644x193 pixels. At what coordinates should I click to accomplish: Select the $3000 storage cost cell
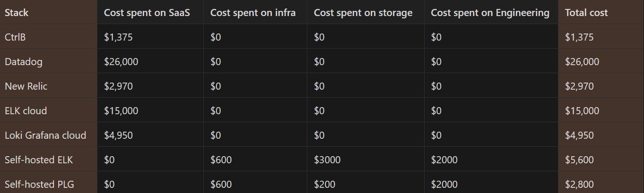[x=327, y=160]
